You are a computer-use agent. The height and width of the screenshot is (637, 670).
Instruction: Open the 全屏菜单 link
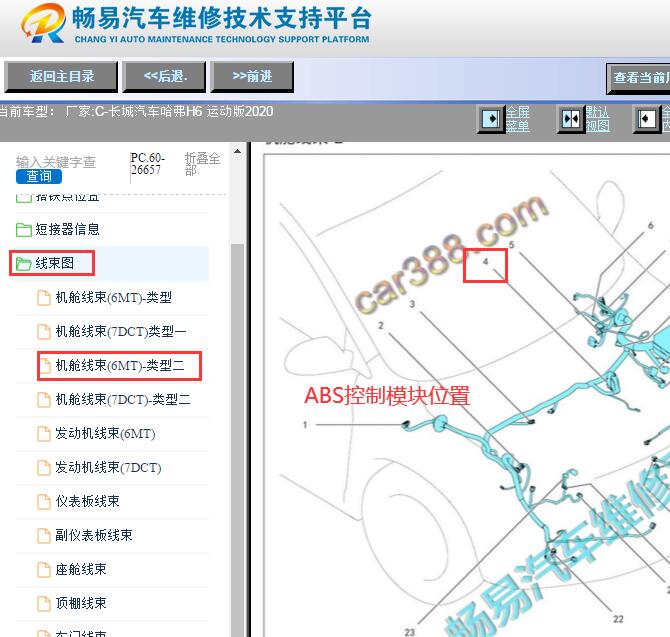click(x=518, y=119)
